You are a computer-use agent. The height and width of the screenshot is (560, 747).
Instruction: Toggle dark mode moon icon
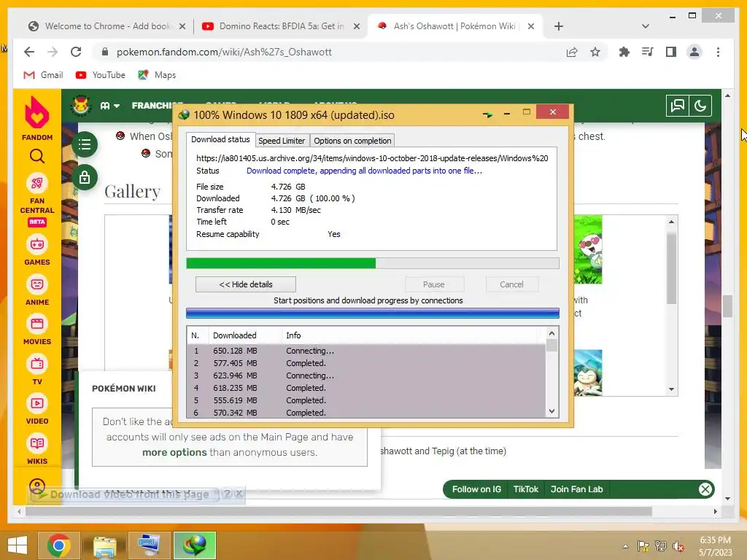[x=700, y=106]
